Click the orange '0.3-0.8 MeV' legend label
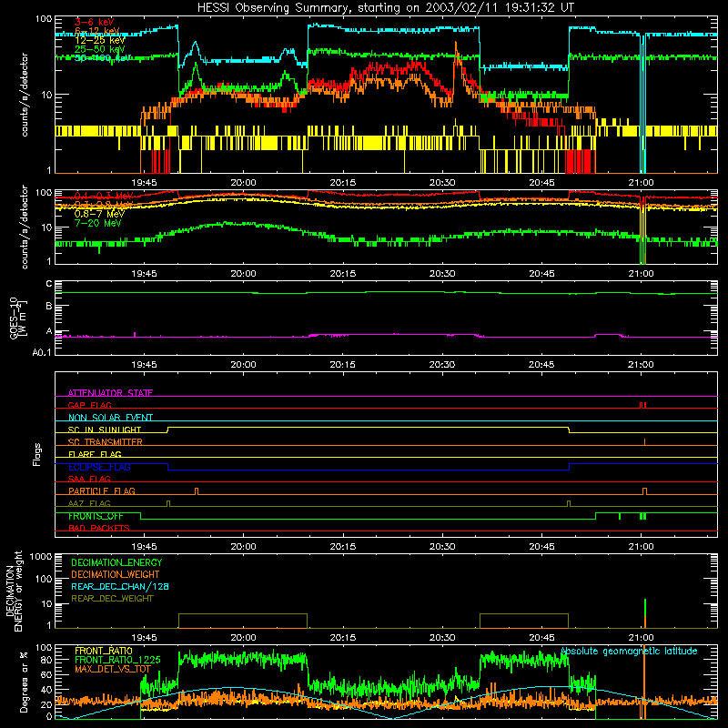The width and height of the screenshot is (728, 728). pos(104,205)
